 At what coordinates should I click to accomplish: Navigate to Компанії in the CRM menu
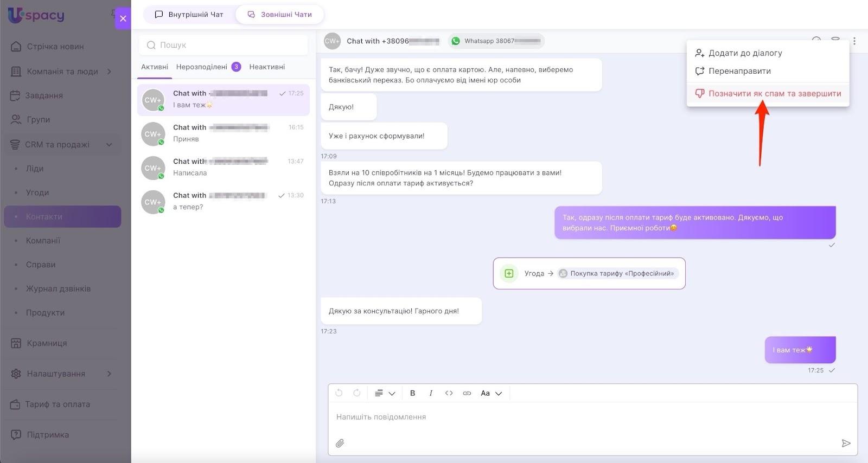point(43,241)
